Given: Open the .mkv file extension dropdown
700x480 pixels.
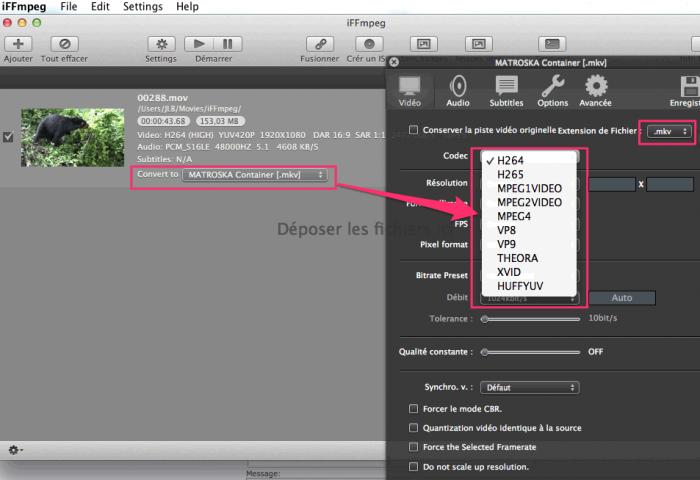Looking at the screenshot, I should click(670, 131).
